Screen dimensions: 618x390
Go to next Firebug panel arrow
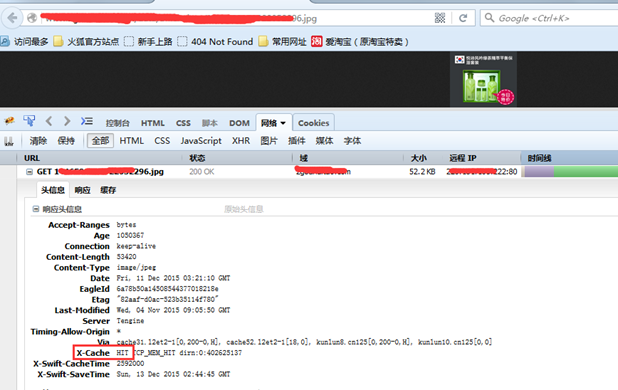point(67,121)
